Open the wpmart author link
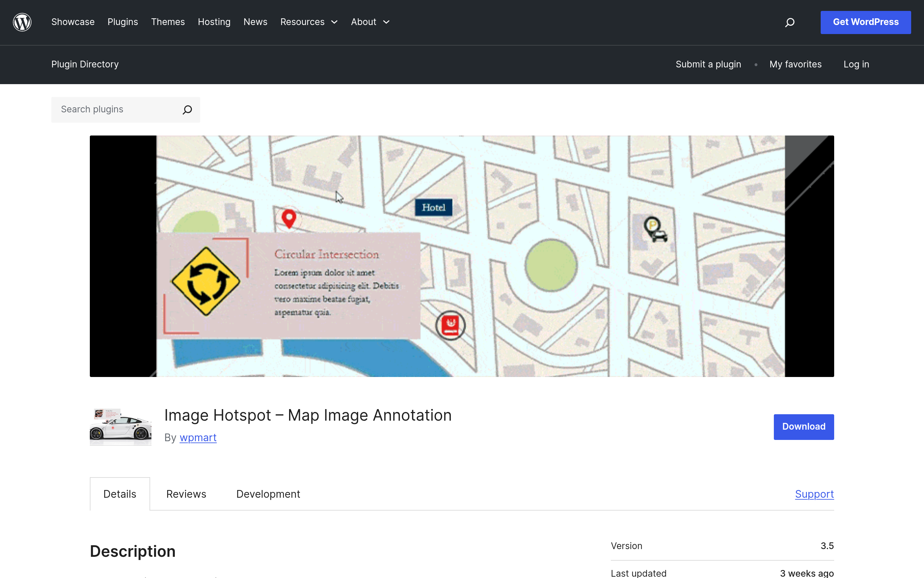Image resolution: width=924 pixels, height=578 pixels. 198,437
